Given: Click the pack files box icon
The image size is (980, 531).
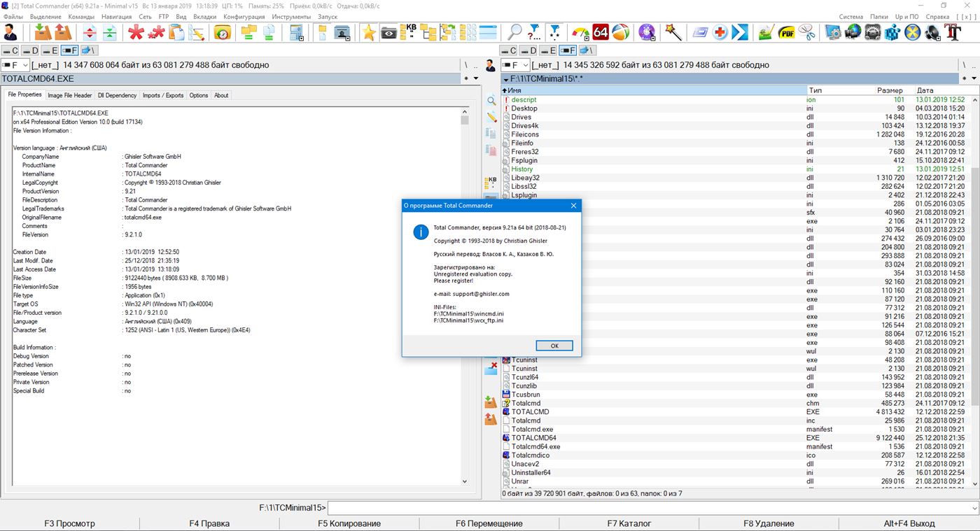Looking at the screenshot, I should click(x=43, y=32).
